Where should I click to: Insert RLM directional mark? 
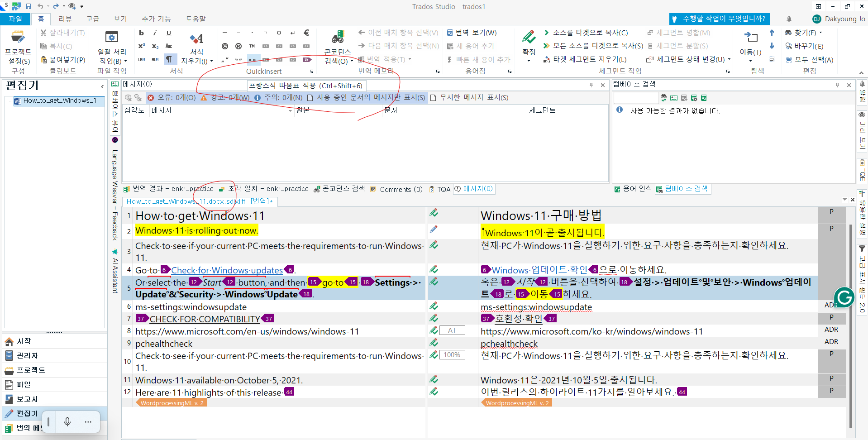[155, 59]
